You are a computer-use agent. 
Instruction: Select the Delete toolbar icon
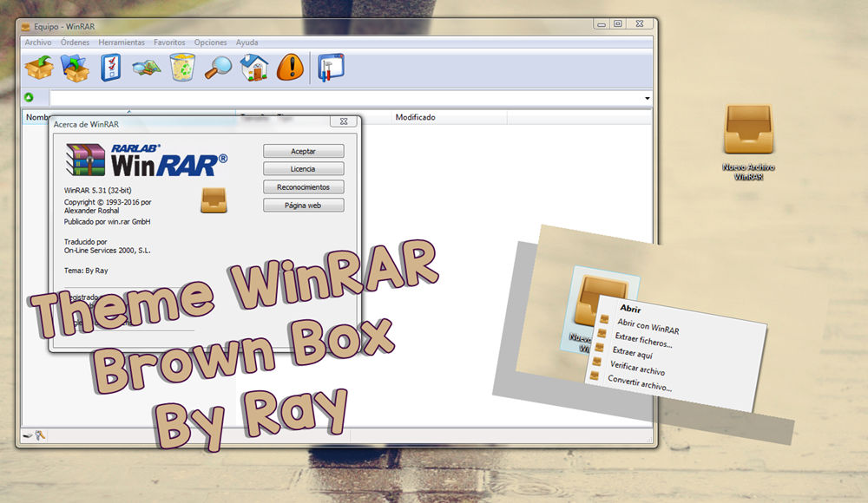pyautogui.click(x=181, y=68)
